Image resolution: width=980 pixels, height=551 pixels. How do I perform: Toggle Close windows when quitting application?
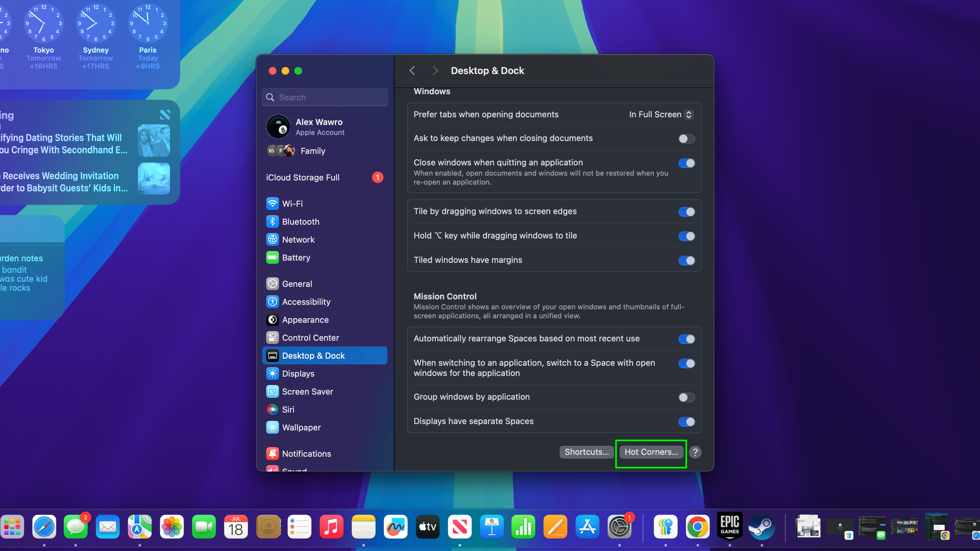coord(687,163)
